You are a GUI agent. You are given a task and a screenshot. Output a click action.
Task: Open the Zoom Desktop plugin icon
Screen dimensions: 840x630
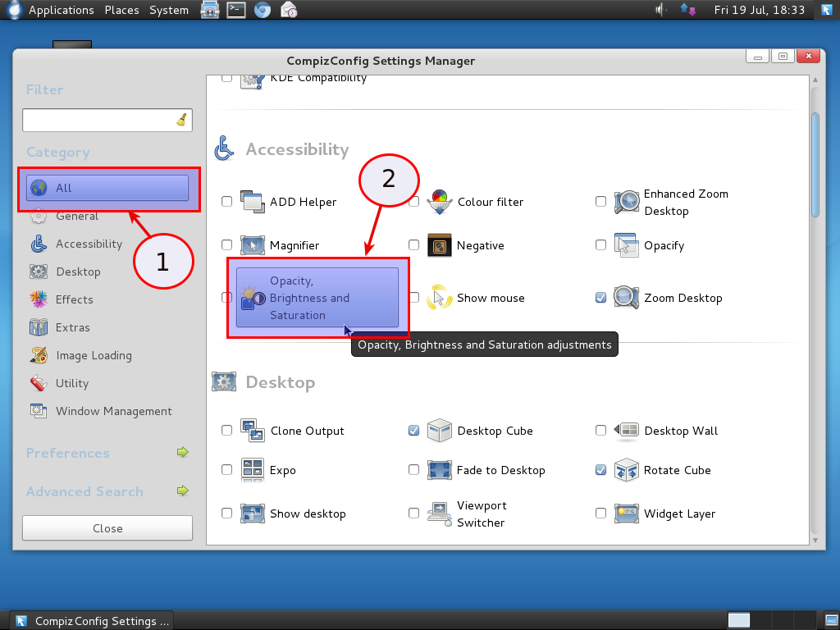coord(626,298)
